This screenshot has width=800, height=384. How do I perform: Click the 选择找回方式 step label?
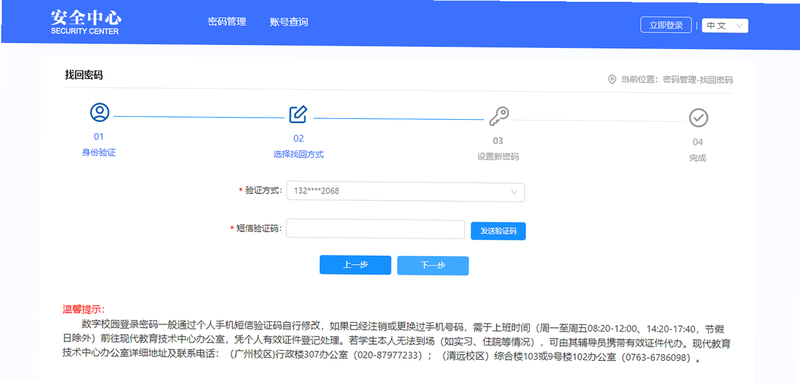pyautogui.click(x=298, y=155)
